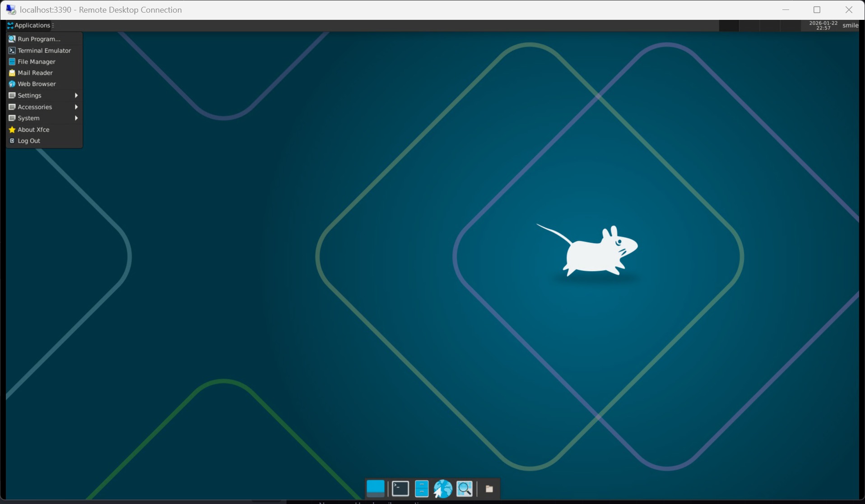Open Application Finder using the magnifier dock icon
Screen dimensions: 865x504
click(465, 488)
